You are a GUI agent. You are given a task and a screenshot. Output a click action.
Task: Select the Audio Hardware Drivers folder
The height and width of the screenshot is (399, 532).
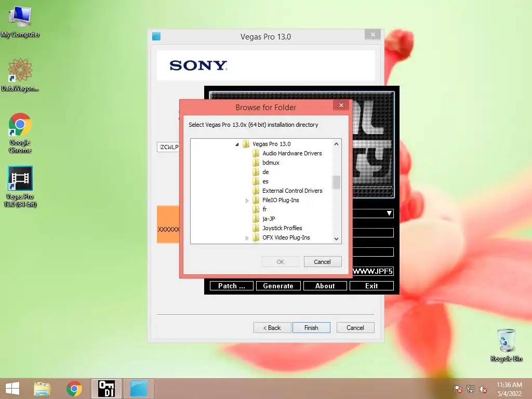[x=292, y=153]
